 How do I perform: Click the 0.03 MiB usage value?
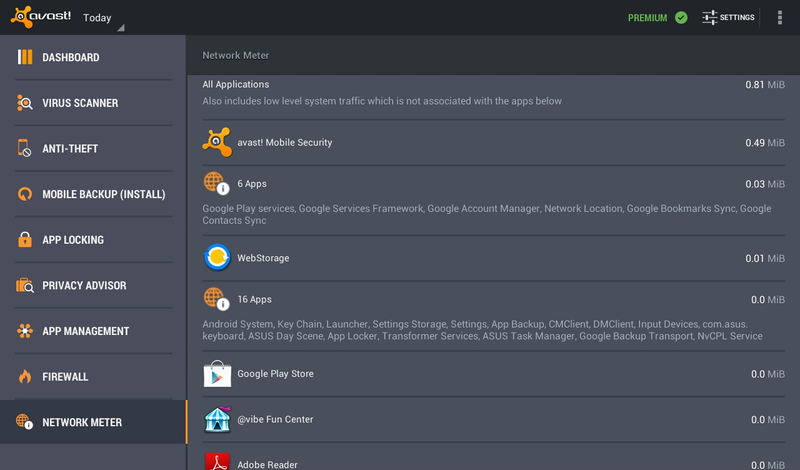tap(765, 184)
